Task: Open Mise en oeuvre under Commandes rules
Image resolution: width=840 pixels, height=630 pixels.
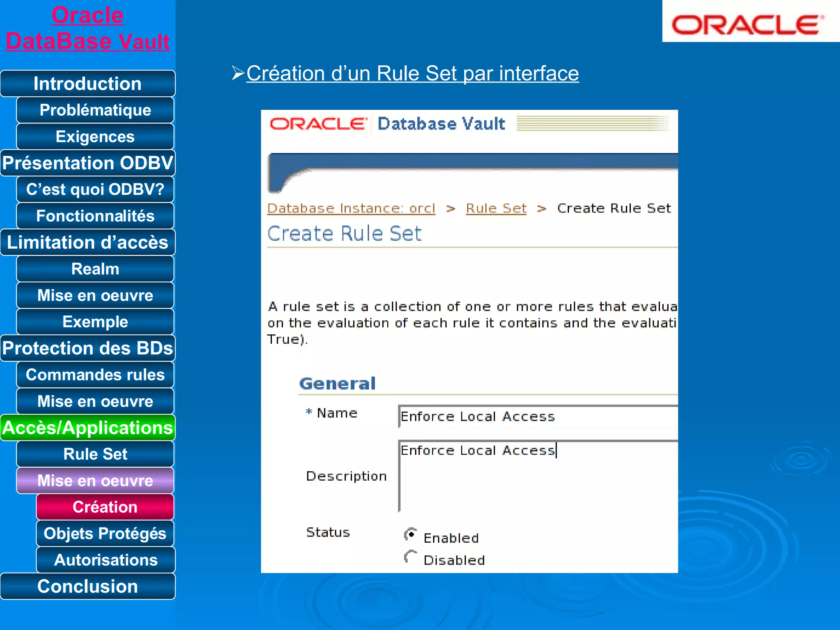Action: (x=95, y=401)
